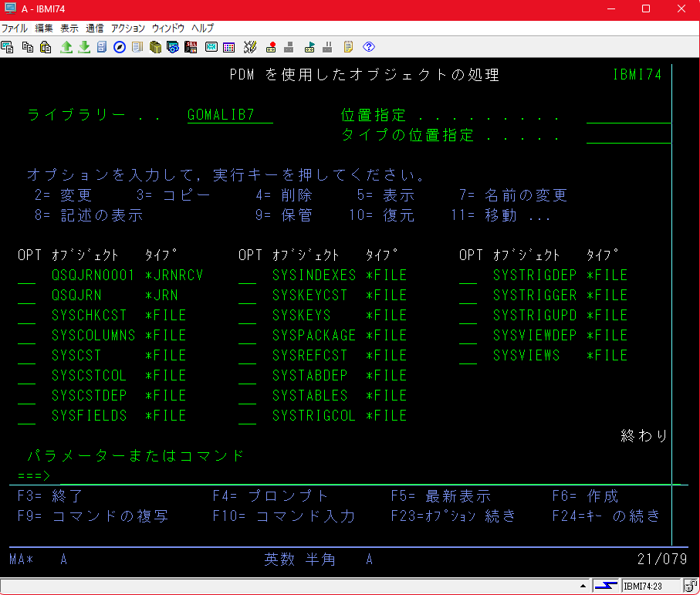Open the color grid mapping icon
700x595 pixels.
[x=229, y=47]
